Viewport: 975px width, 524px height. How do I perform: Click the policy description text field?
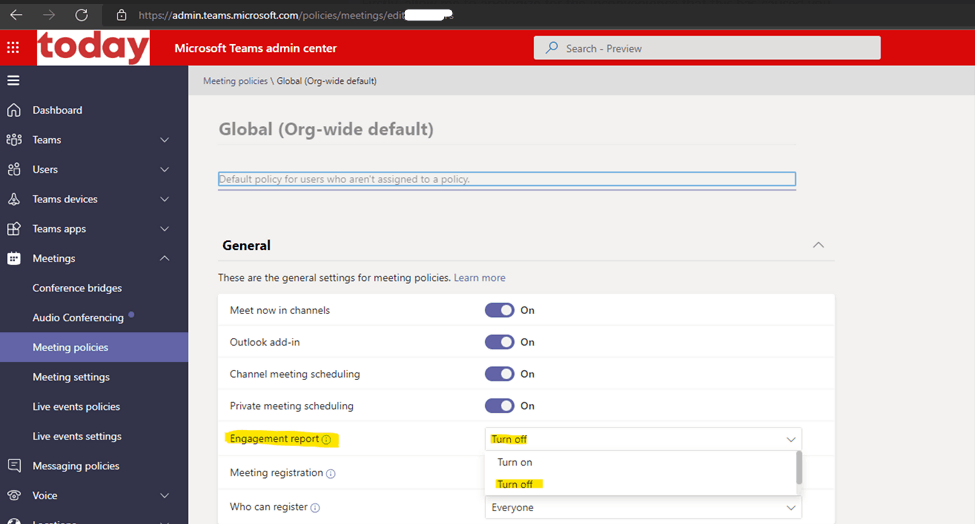click(507, 179)
